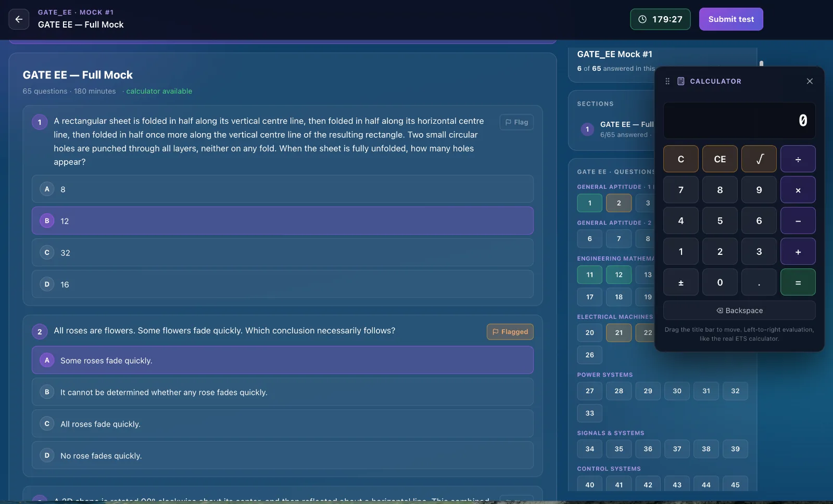Apply square root on calculator
The height and width of the screenshot is (504, 833).
click(759, 159)
